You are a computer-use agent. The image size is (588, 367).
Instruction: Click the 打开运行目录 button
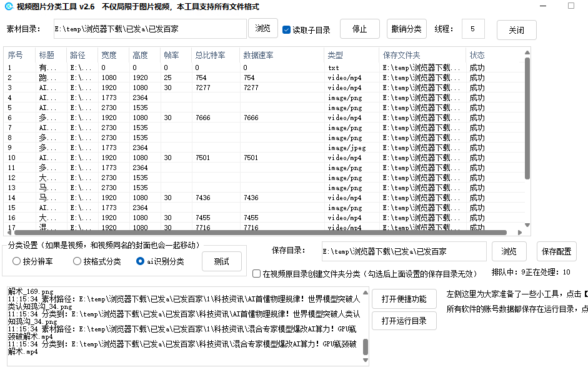click(404, 321)
